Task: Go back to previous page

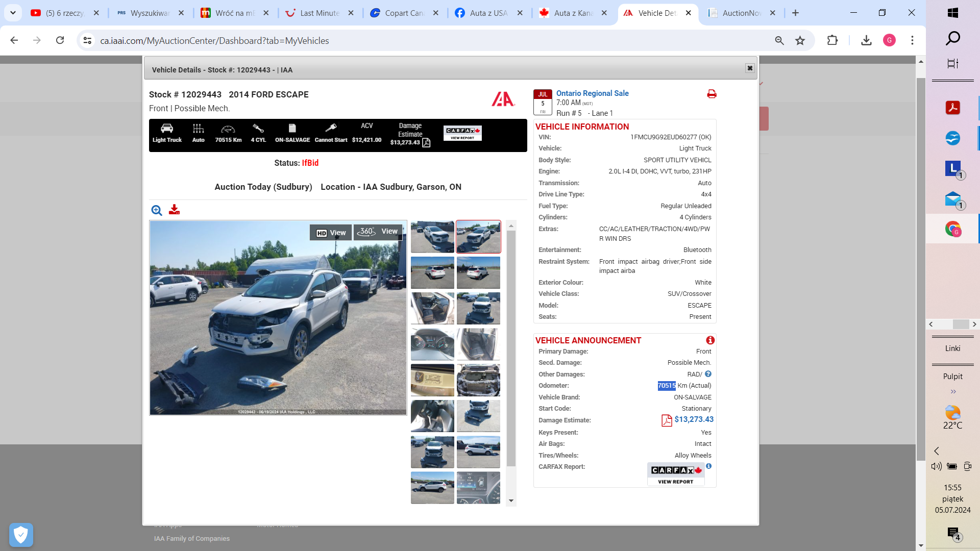Action: [14, 40]
